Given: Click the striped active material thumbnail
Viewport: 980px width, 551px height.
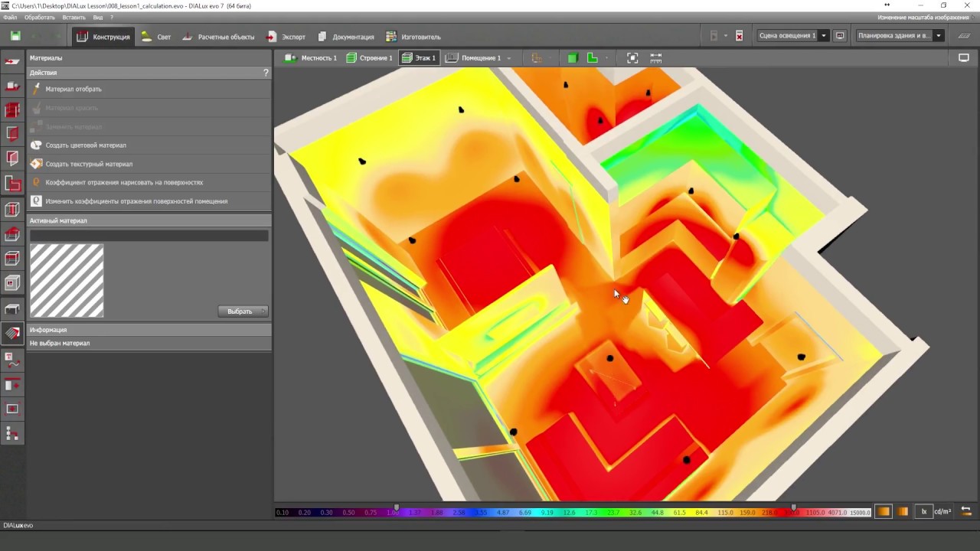Looking at the screenshot, I should click(67, 280).
